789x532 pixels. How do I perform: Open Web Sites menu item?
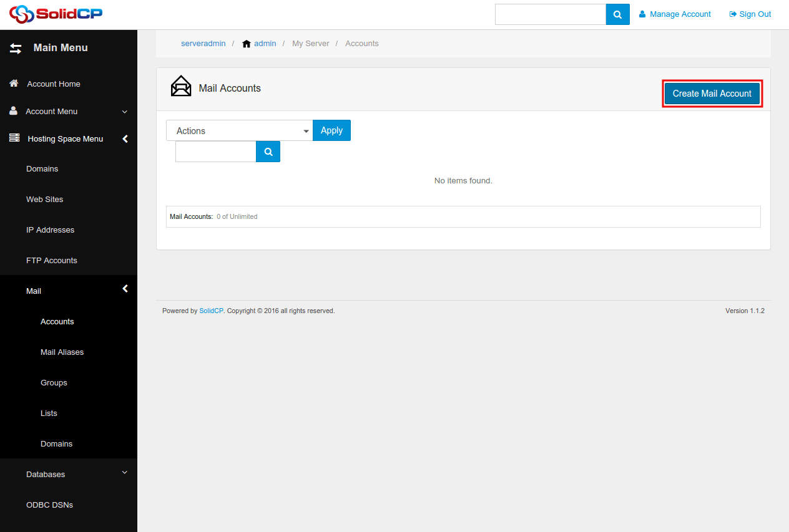[44, 200]
